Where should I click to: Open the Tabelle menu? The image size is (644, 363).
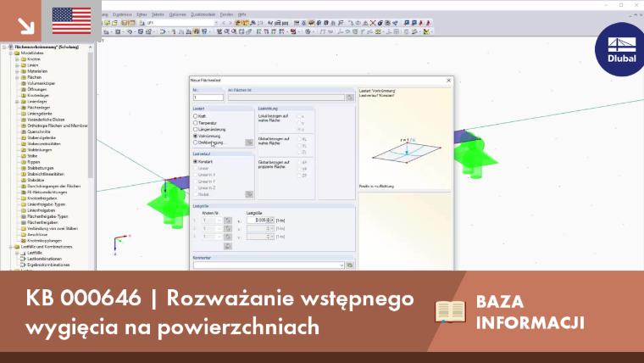(158, 14)
